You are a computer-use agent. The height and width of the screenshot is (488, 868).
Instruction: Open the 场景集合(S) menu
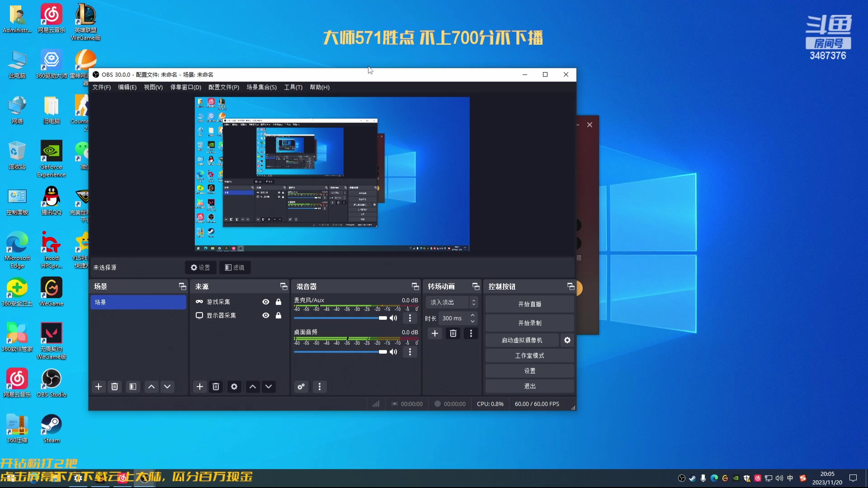261,87
